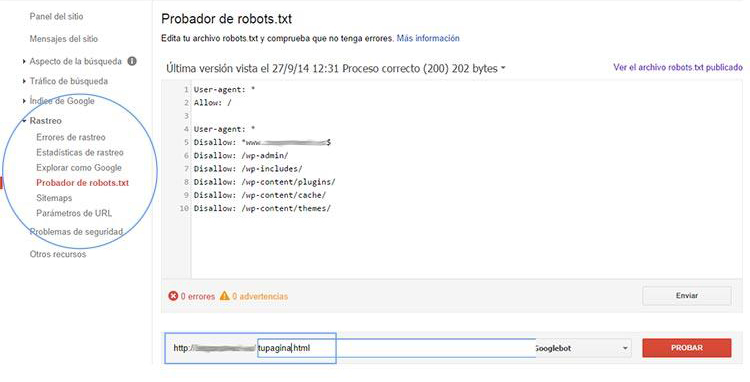This screenshot has width=750, height=382.
Task: Click line 'Disallow: /wp-includes/' in editor
Action: pos(248,169)
